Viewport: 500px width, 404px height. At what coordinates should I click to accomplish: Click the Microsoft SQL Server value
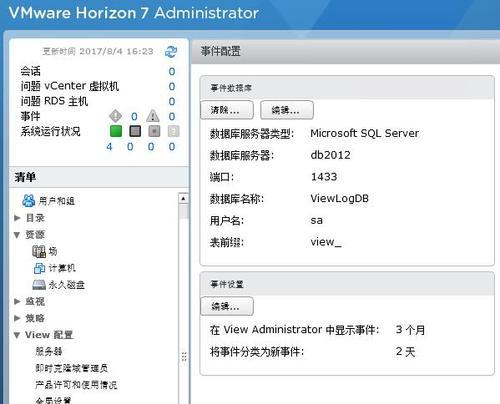[x=364, y=133]
